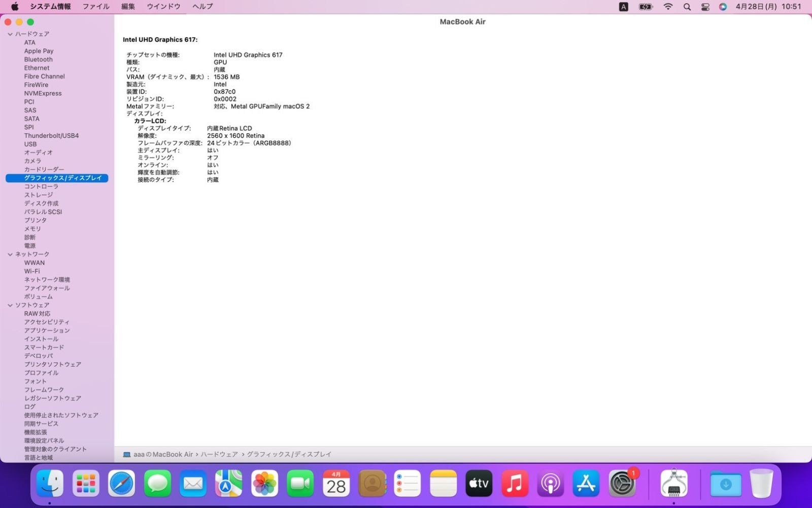Click the input source A icon
Image resolution: width=812 pixels, height=508 pixels.
[x=624, y=7]
